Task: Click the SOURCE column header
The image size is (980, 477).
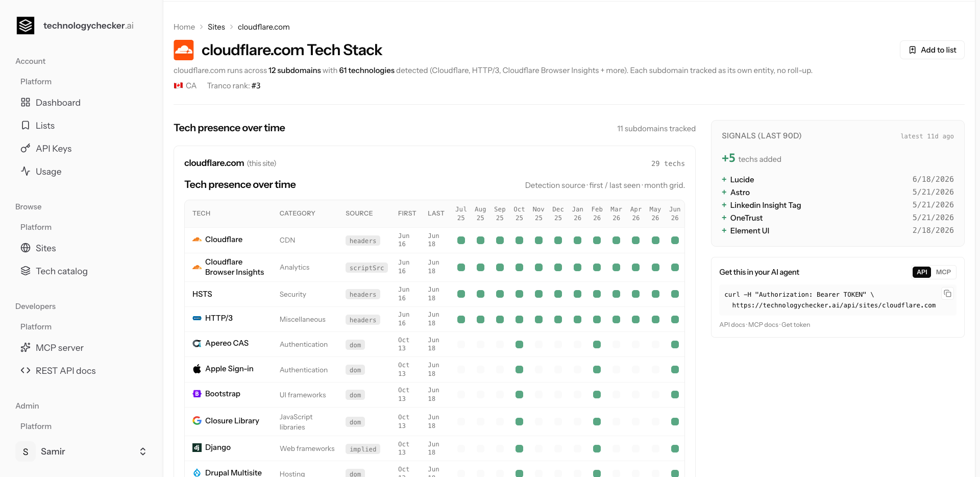Action: click(359, 213)
